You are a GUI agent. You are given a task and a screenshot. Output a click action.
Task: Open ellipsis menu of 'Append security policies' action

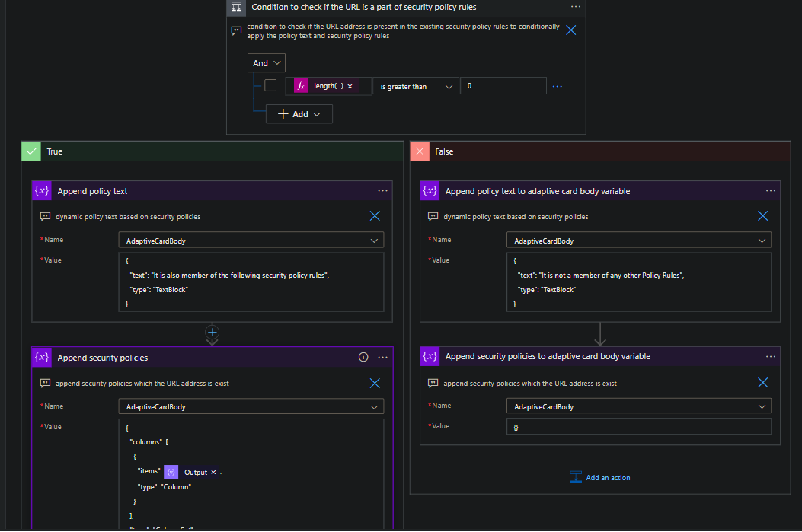382,357
